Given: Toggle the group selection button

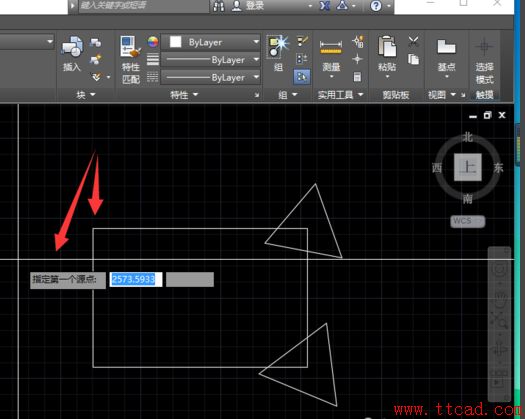Looking at the screenshot, I should 302,77.
